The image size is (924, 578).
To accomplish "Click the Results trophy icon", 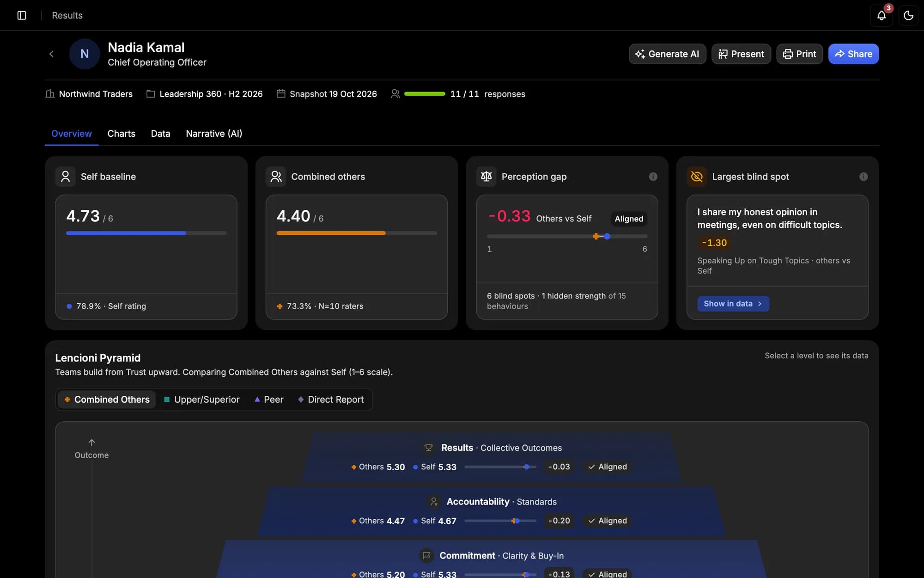I will (428, 448).
